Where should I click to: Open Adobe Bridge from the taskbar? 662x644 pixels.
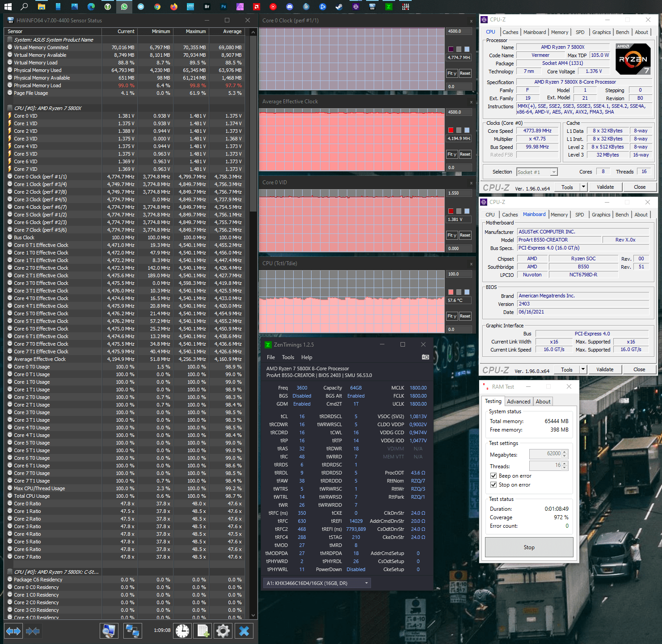click(x=207, y=7)
